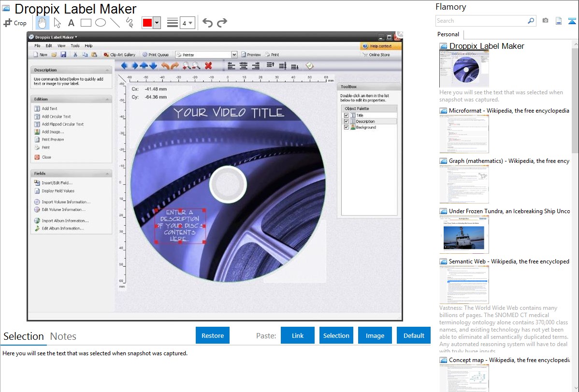Select the Crop tool in Flamory
The height and width of the screenshot is (392, 579).
(15, 23)
